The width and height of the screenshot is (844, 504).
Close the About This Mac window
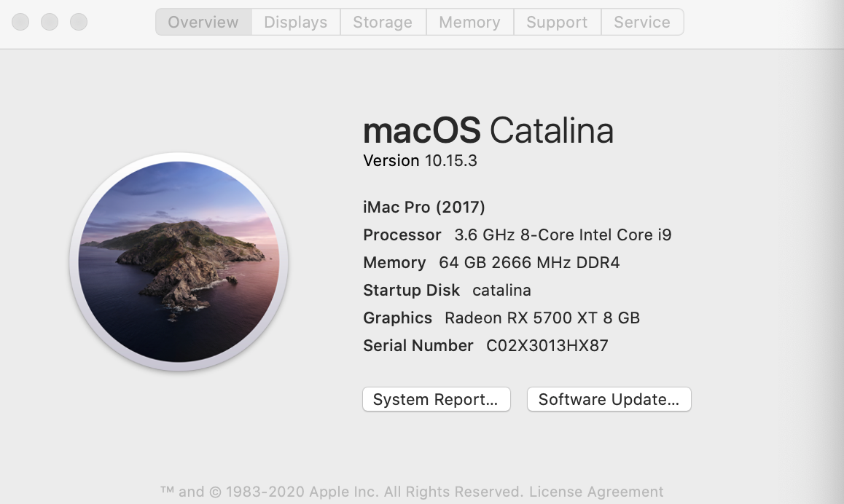point(20,22)
